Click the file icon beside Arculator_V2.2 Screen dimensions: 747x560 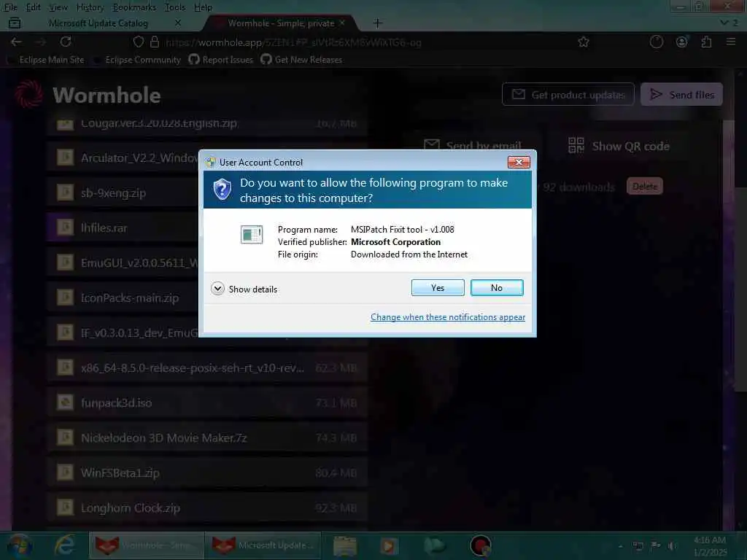coord(65,157)
